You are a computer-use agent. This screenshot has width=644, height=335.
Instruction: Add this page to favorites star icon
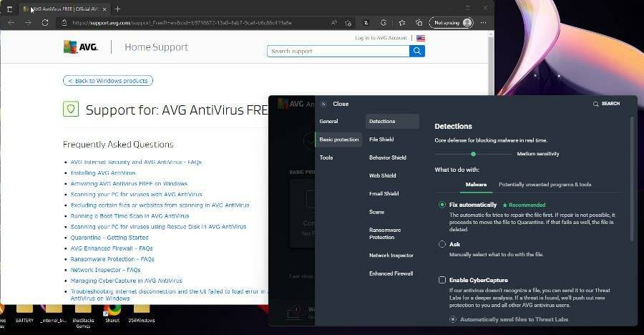[x=348, y=23]
